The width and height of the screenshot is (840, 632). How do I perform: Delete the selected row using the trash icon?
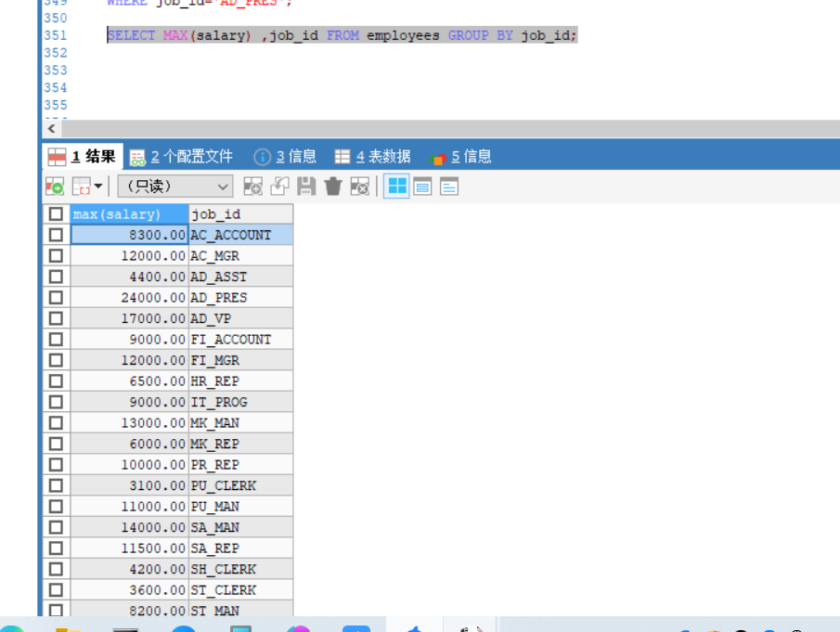[332, 186]
